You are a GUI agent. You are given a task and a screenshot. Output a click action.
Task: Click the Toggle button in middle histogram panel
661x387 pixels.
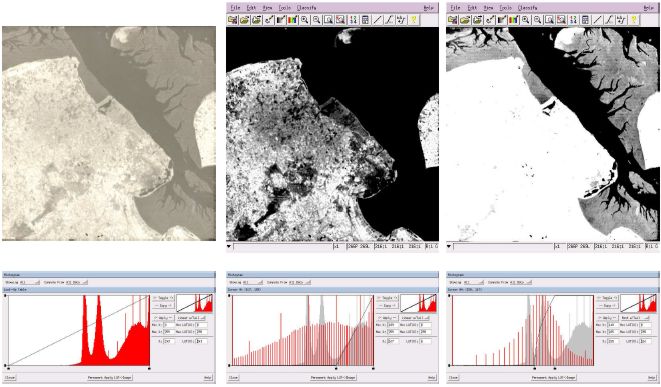(387, 298)
